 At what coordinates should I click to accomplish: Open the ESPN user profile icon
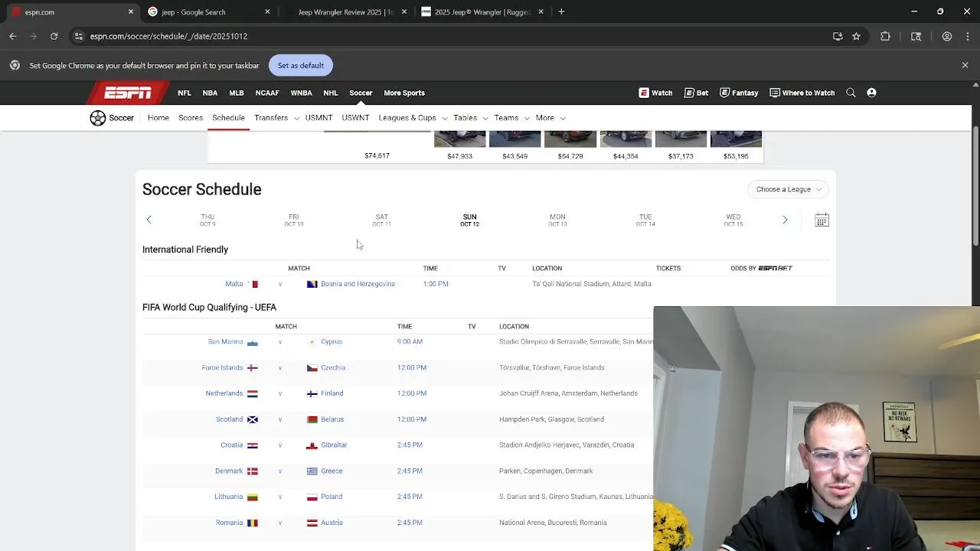871,93
